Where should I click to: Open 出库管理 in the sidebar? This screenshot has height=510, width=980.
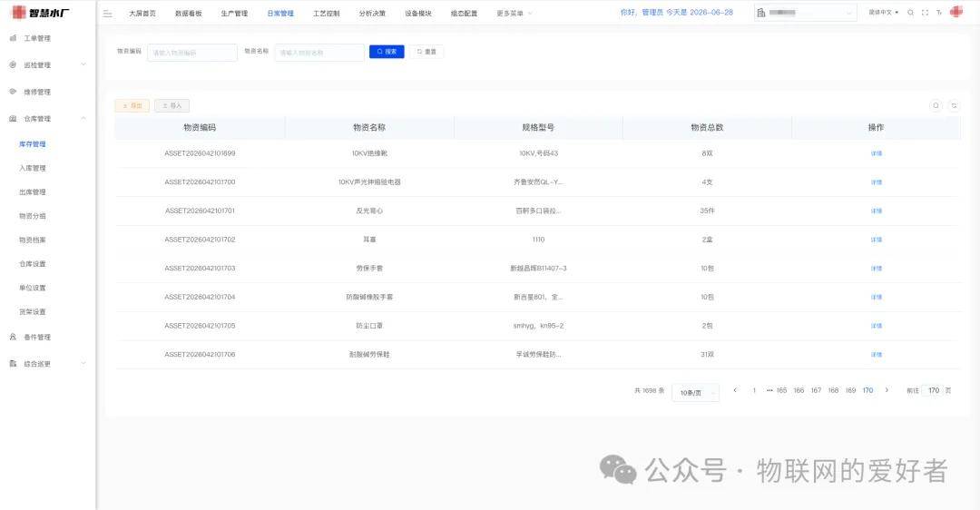click(32, 191)
